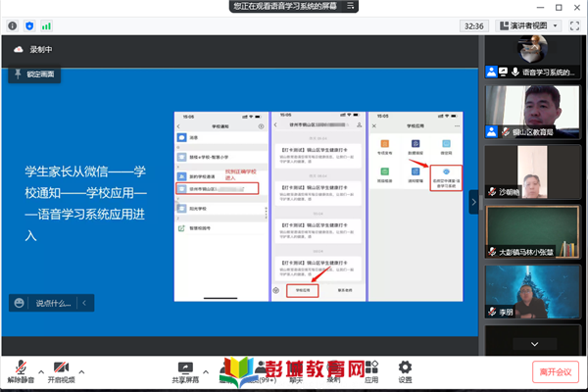This screenshot has height=392, width=588.
Task: Click the blue person icon on 铜山区教育局 tile
Action: (492, 131)
